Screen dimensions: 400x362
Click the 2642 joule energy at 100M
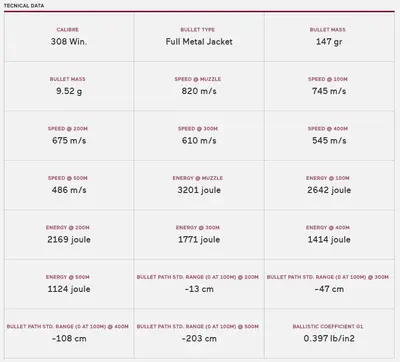click(329, 190)
